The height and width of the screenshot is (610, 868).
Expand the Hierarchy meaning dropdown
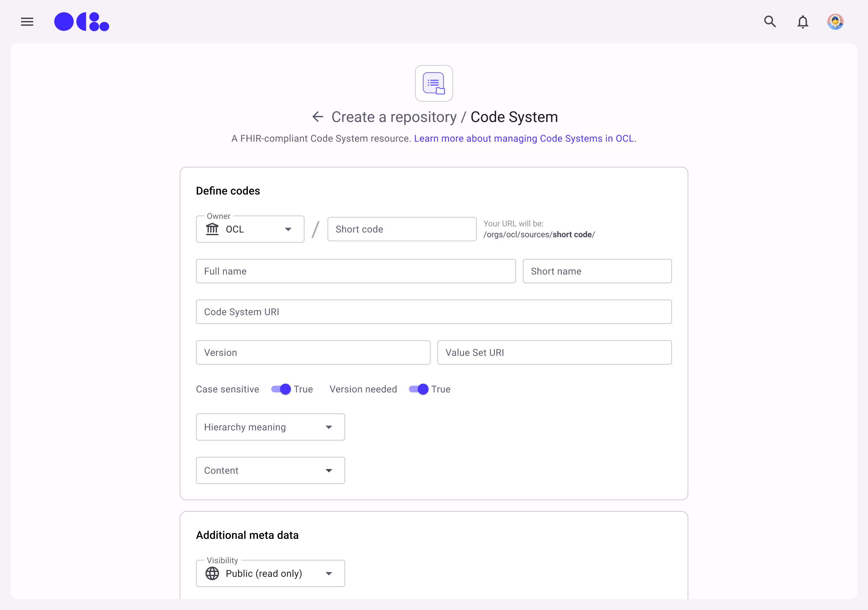click(270, 427)
